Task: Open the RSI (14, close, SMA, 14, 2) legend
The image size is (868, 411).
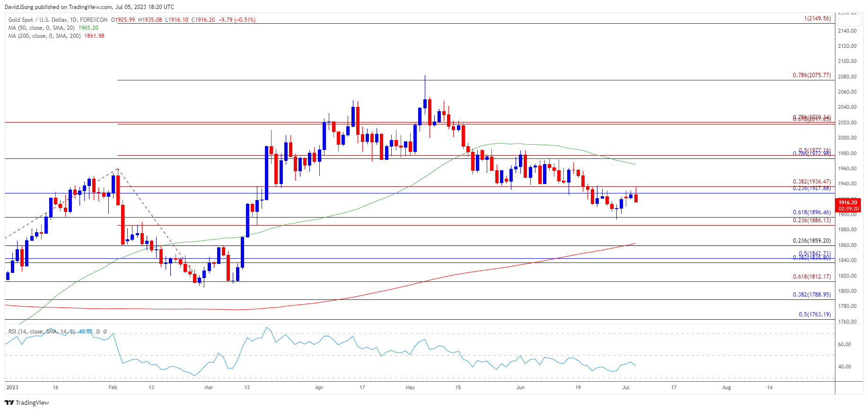Action: pos(42,332)
